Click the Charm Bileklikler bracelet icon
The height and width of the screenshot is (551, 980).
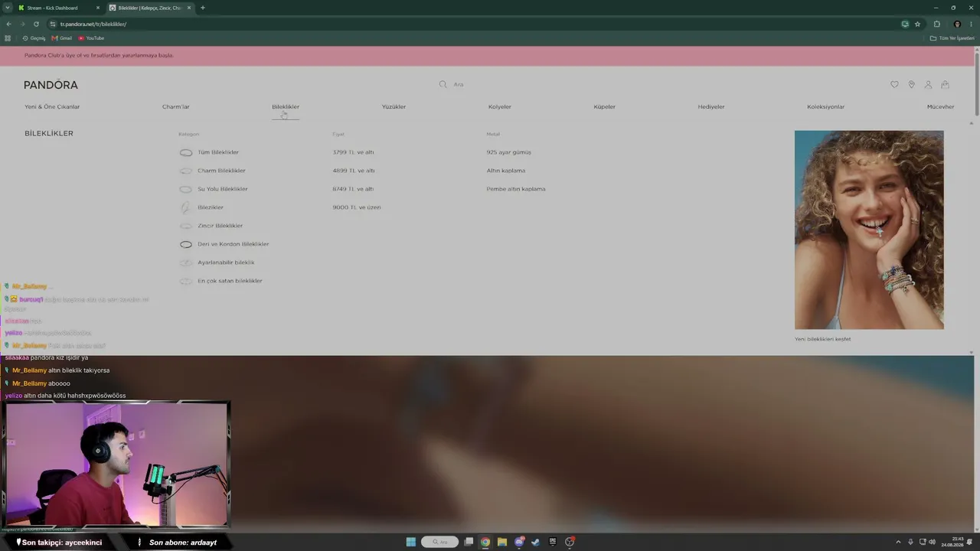186,171
